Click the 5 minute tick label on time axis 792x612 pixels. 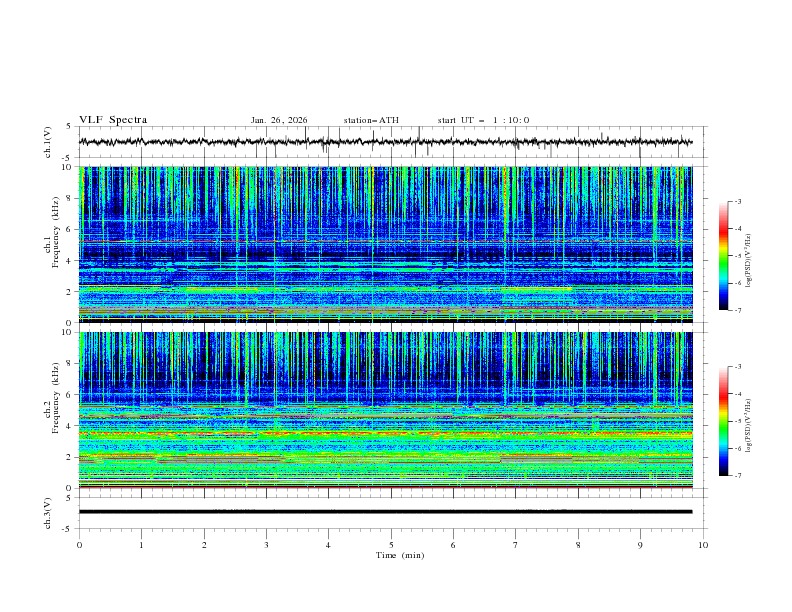391,545
